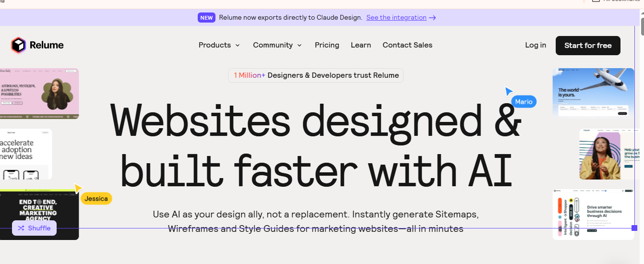Image resolution: width=644 pixels, height=264 pixels.
Task: Expand the Community dropdown chevron
Action: click(x=299, y=45)
